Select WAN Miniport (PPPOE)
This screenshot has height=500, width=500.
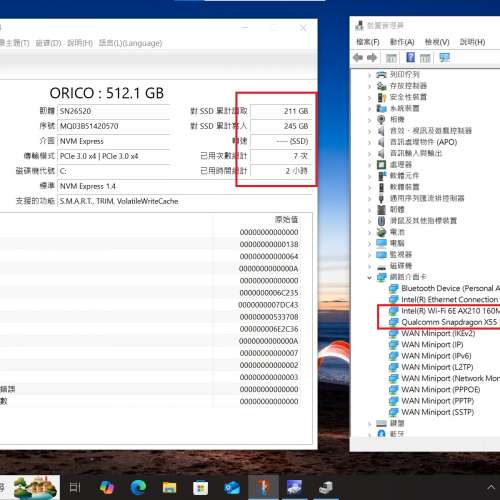click(441, 389)
